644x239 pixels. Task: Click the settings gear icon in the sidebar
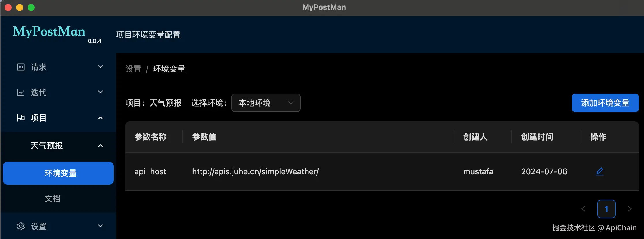21,226
